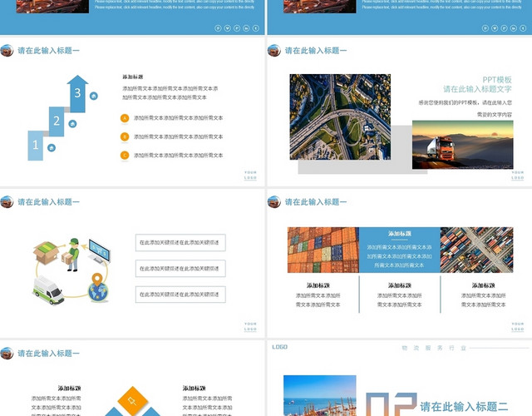Select the aerial highway interchange photo
Image resolution: width=532 pixels, height=416 pixels.
click(x=340, y=116)
